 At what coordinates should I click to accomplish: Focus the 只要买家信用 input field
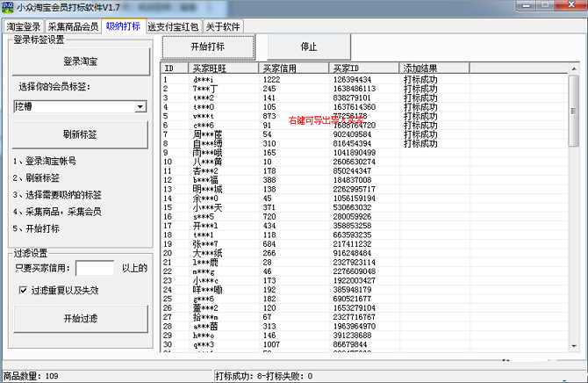point(95,268)
